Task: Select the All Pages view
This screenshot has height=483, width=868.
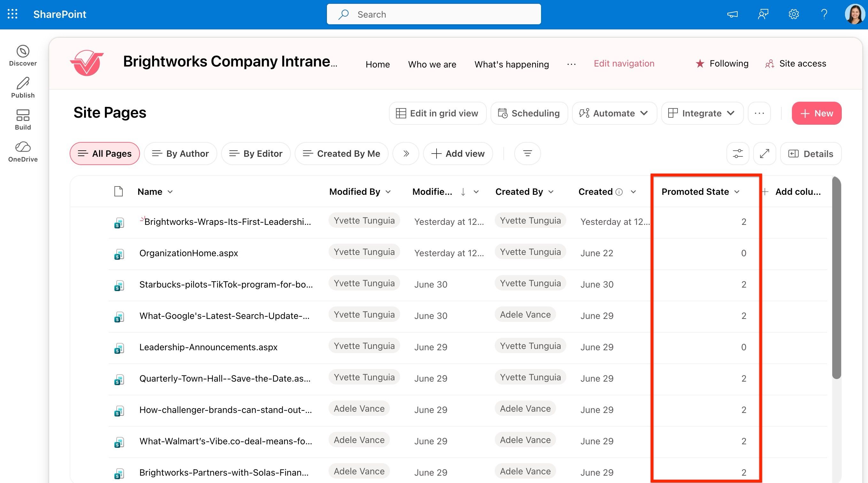Action: tap(105, 154)
